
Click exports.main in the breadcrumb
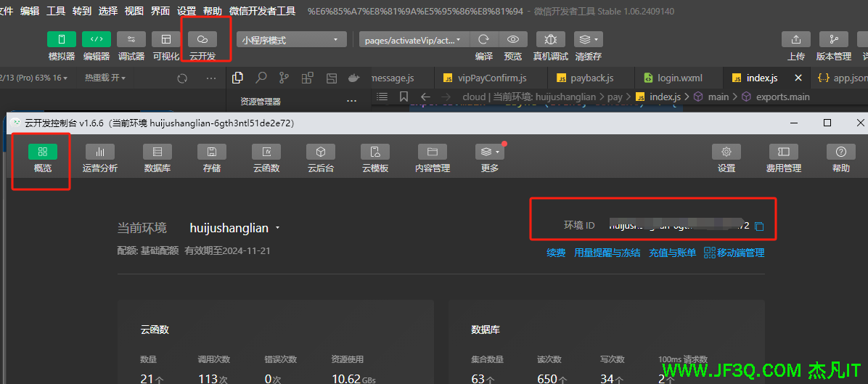783,97
